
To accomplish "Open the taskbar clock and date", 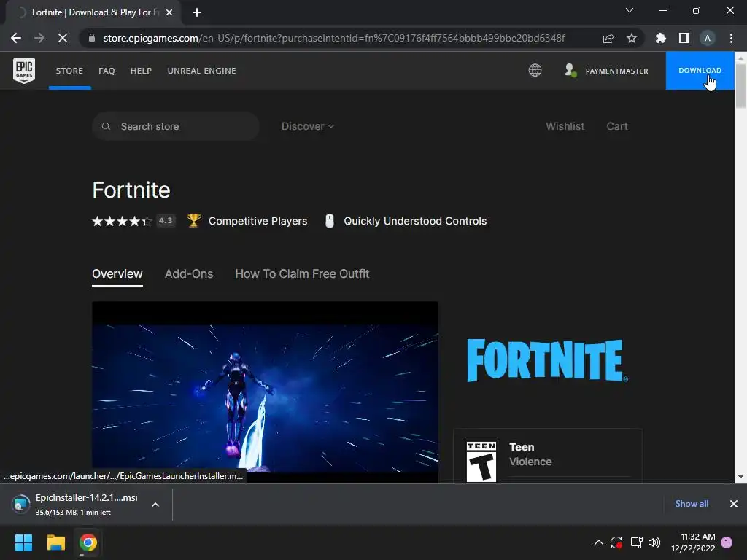I will pos(693,542).
